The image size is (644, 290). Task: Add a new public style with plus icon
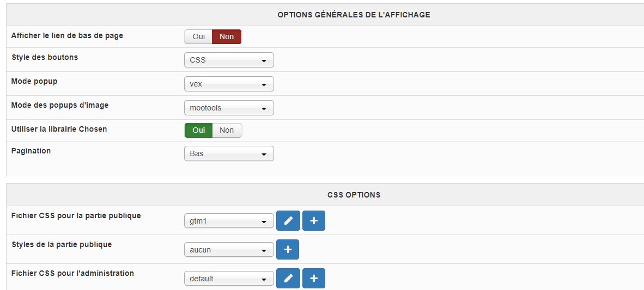pyautogui.click(x=288, y=250)
